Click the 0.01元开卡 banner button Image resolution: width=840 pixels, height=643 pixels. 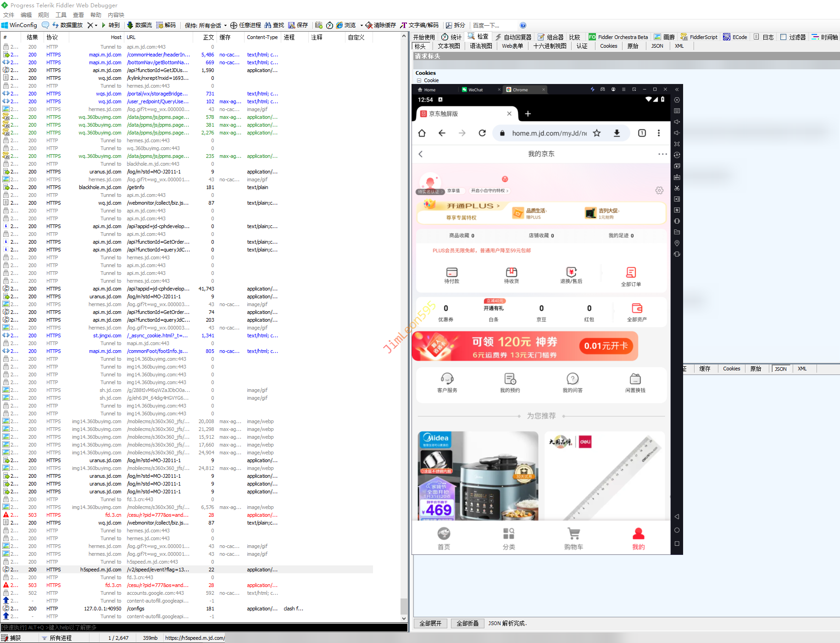tap(606, 346)
